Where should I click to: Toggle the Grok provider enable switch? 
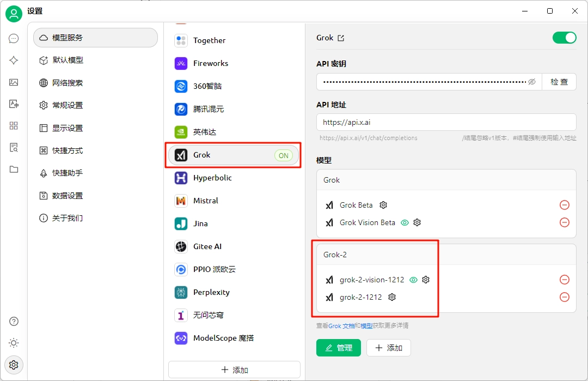point(565,38)
